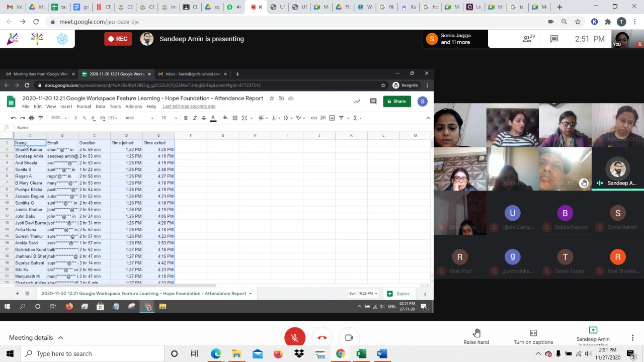Click the Insert chart icon

332,118
